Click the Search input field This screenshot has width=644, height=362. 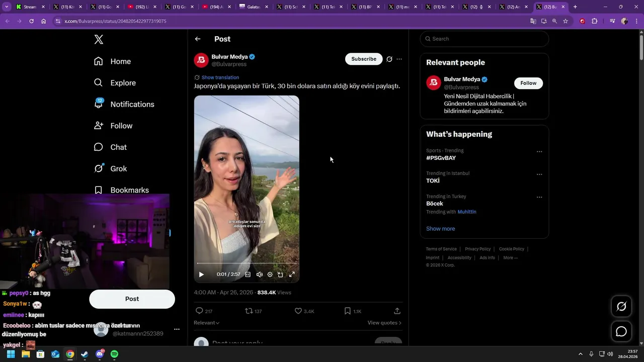pos(485,39)
